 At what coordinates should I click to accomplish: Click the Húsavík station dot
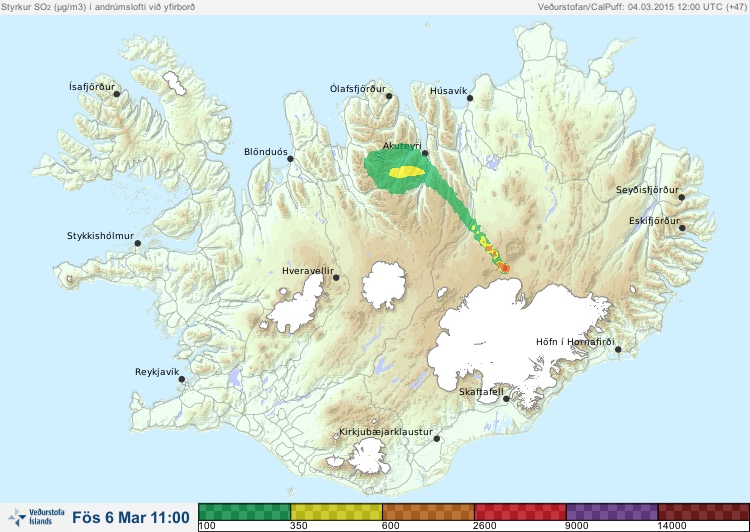tap(470, 98)
